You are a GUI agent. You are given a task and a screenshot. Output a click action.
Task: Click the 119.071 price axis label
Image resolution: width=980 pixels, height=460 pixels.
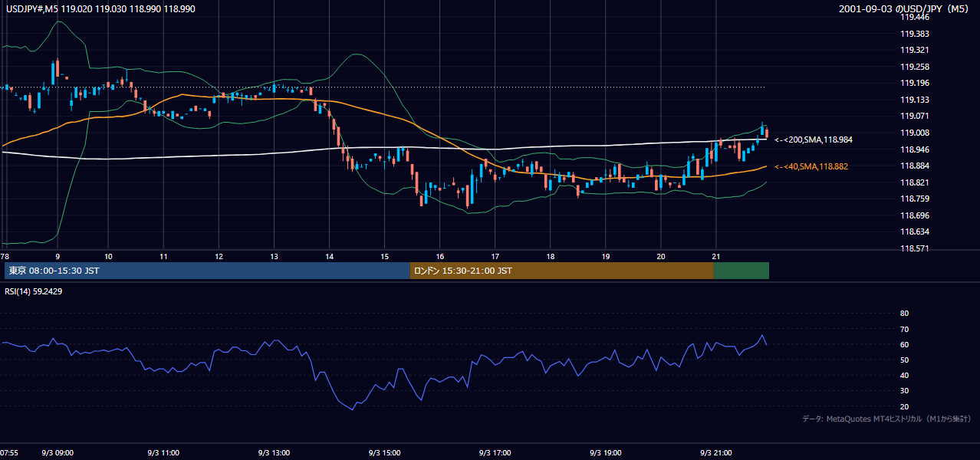pos(916,116)
